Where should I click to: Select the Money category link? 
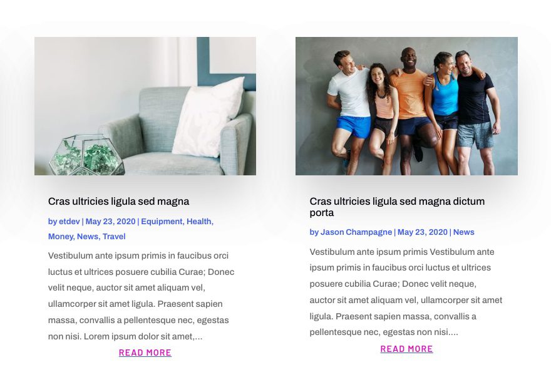[x=60, y=237]
